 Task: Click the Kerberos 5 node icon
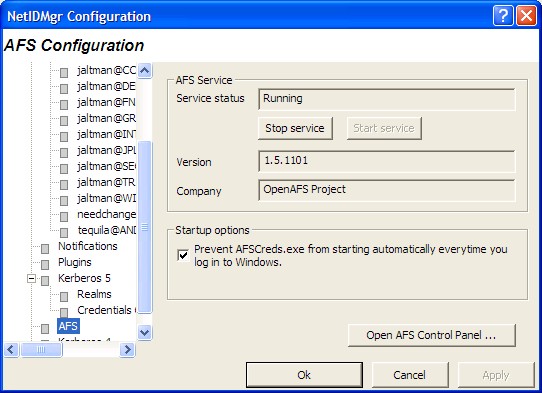(x=45, y=280)
